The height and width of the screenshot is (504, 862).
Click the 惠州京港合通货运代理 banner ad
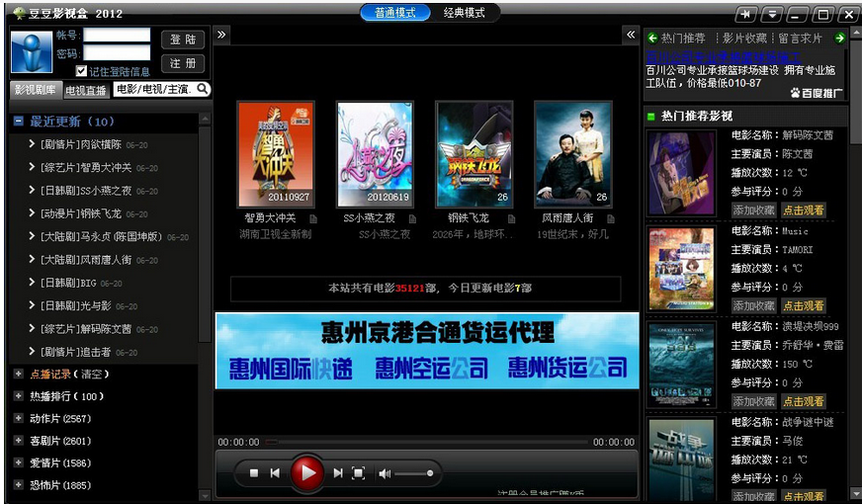pyautogui.click(x=427, y=351)
